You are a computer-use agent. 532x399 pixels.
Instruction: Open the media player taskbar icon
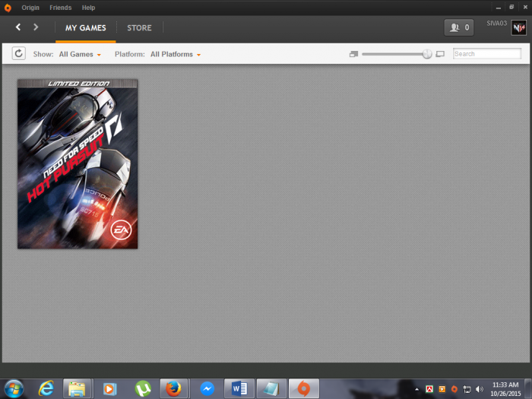pos(109,389)
